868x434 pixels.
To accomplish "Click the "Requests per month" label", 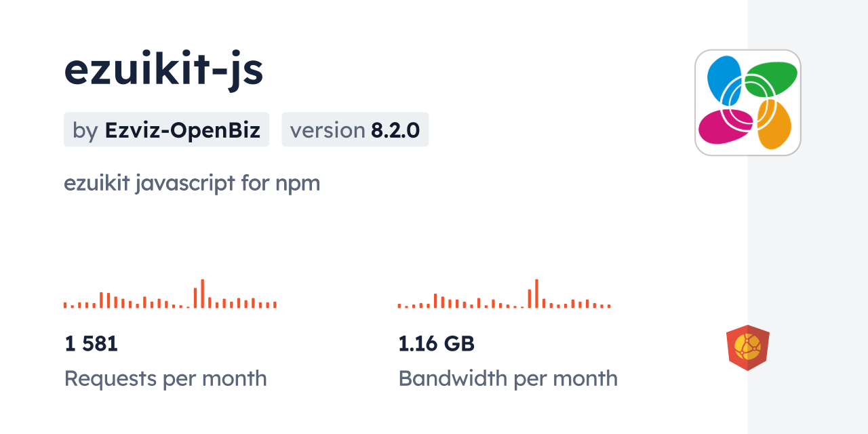I will point(165,378).
